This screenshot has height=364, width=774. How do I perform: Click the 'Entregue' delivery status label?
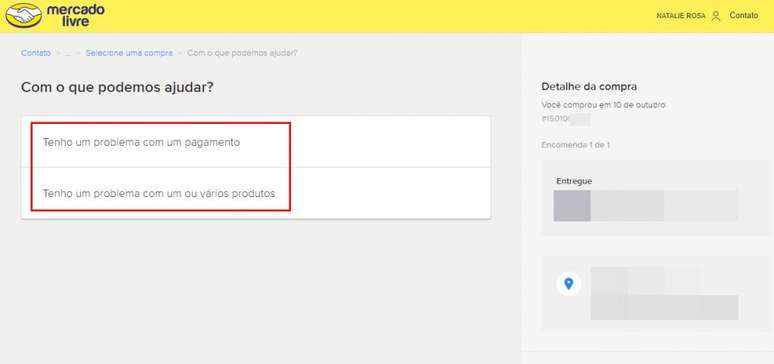point(574,181)
